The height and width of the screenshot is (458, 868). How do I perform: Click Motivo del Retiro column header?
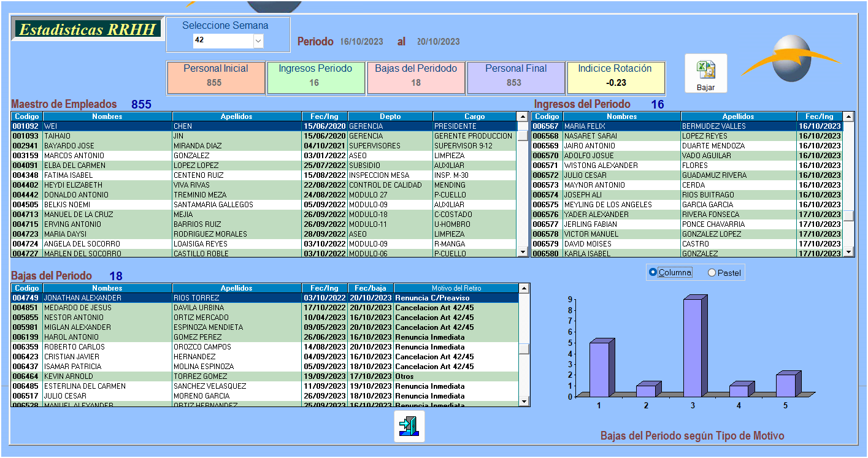click(456, 288)
